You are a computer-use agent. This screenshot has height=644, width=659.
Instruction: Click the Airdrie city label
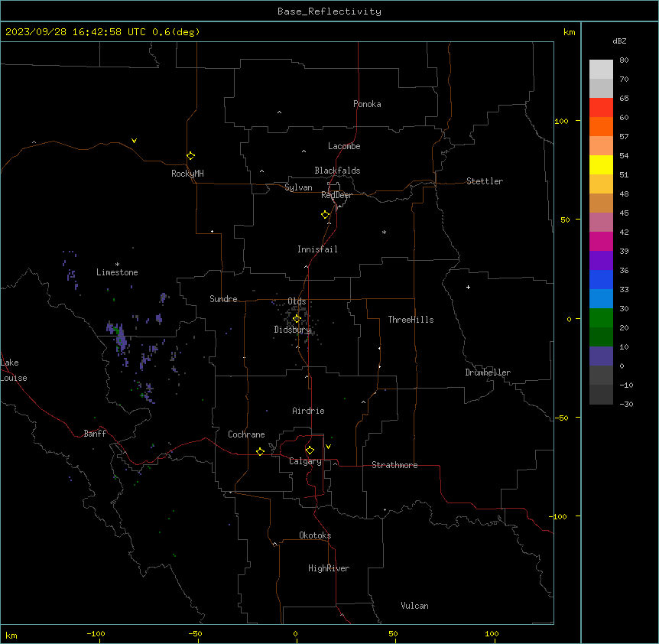(x=308, y=411)
